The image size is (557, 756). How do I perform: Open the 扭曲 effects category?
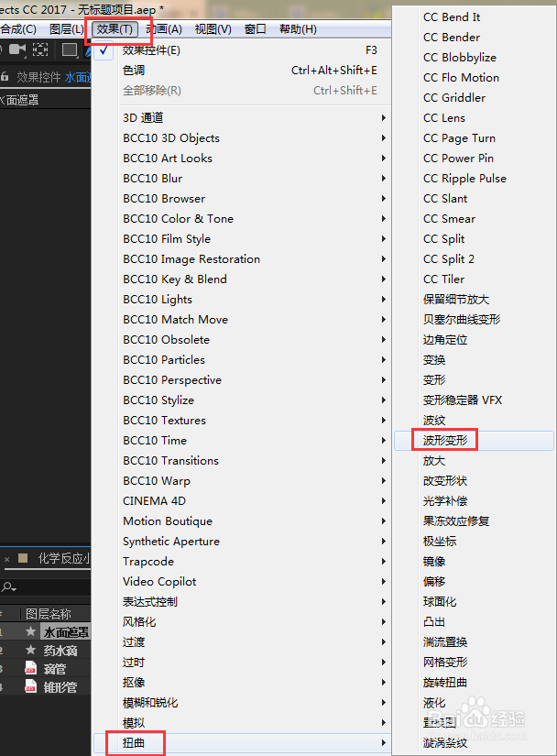point(241,743)
